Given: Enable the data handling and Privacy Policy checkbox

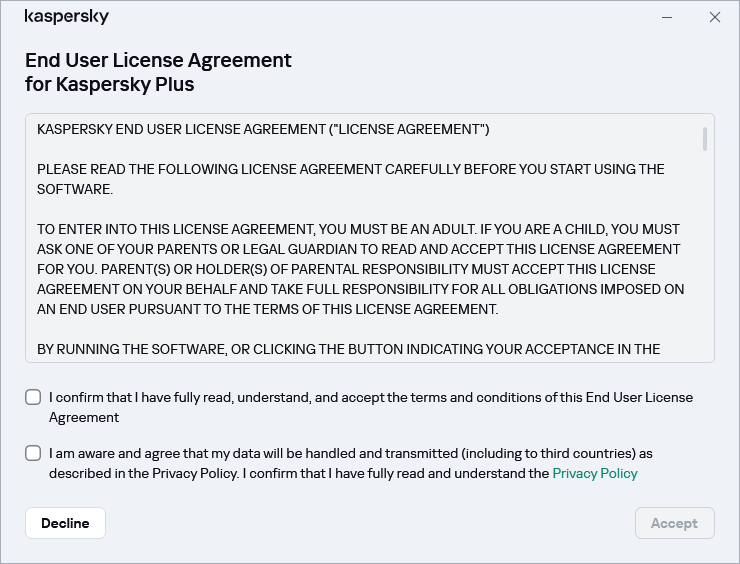Looking at the screenshot, I should [x=34, y=454].
